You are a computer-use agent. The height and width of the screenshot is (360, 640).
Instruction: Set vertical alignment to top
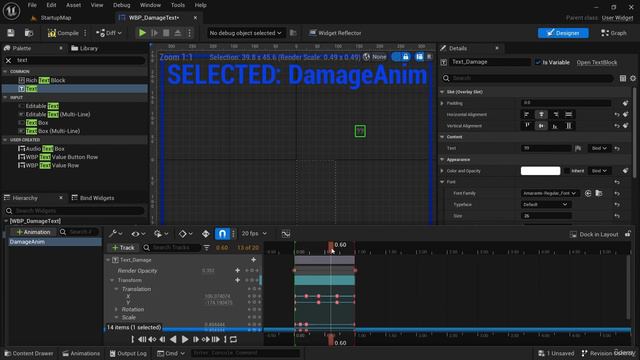(x=527, y=126)
